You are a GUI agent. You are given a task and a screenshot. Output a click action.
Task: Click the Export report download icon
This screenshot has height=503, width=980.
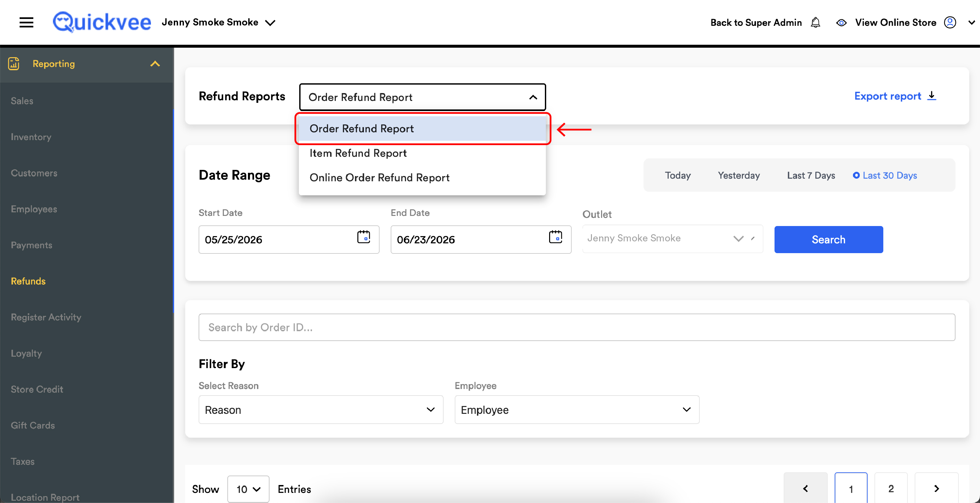click(932, 96)
